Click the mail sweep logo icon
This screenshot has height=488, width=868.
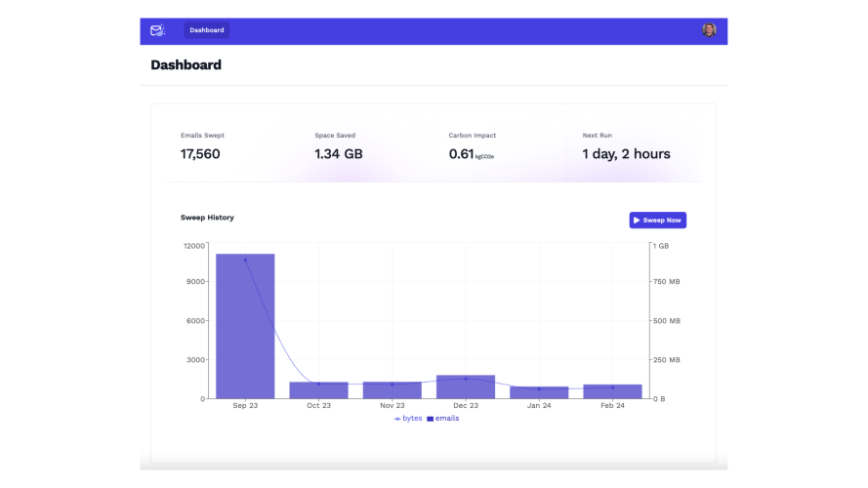click(158, 30)
